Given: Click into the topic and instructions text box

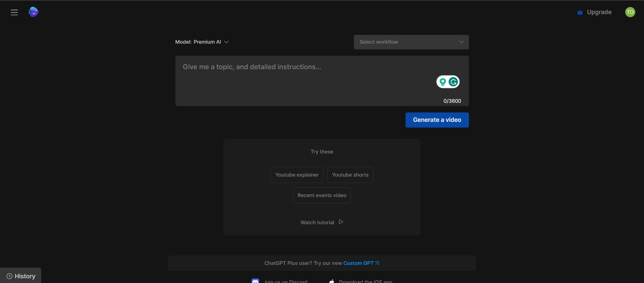Looking at the screenshot, I should 322,81.
